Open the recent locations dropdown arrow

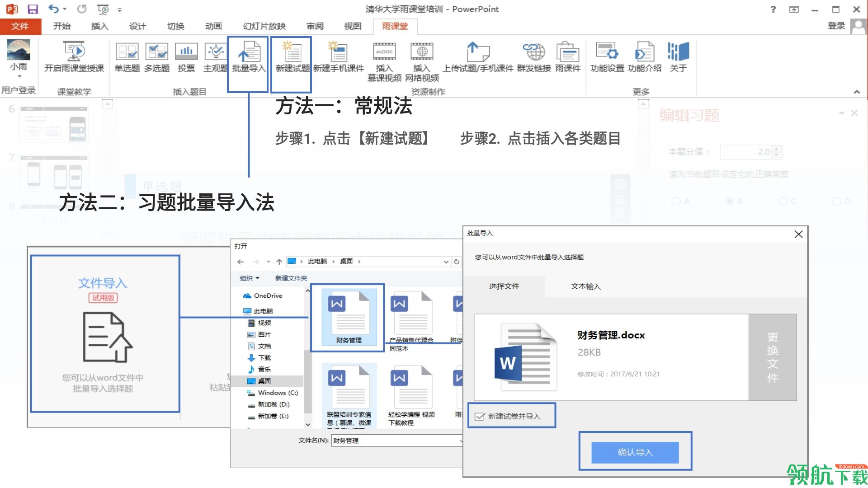pyautogui.click(x=269, y=262)
